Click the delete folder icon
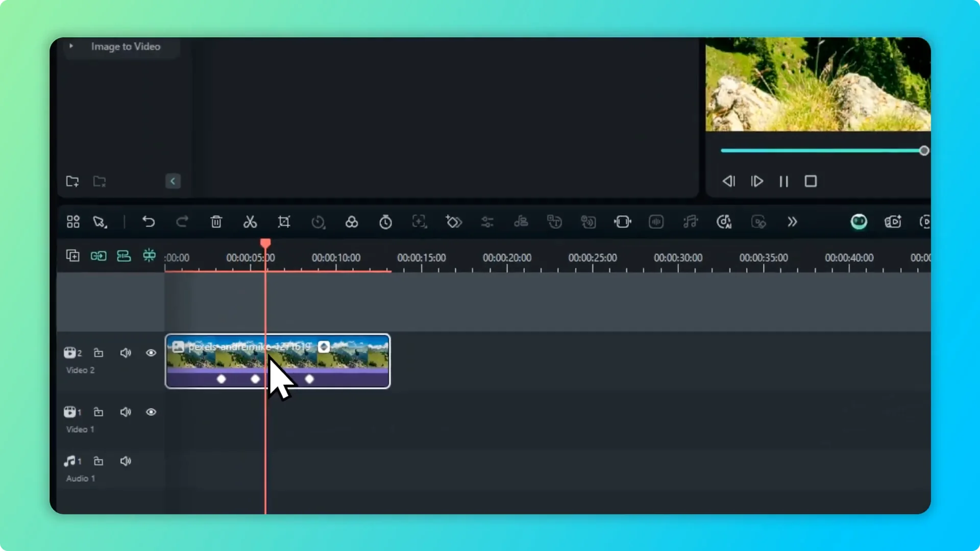This screenshot has height=551, width=980. [100, 181]
